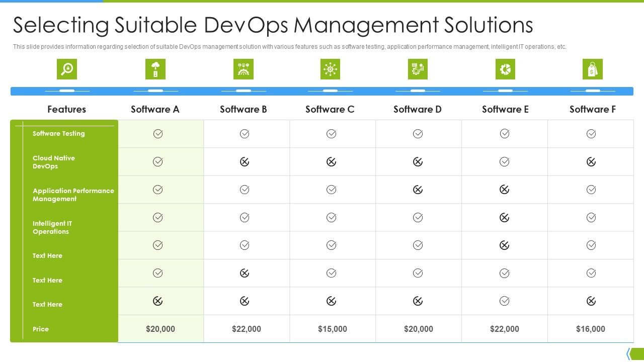644x362 pixels.
Task: Click Software F's Application Performance Management checkmark
Action: (591, 190)
